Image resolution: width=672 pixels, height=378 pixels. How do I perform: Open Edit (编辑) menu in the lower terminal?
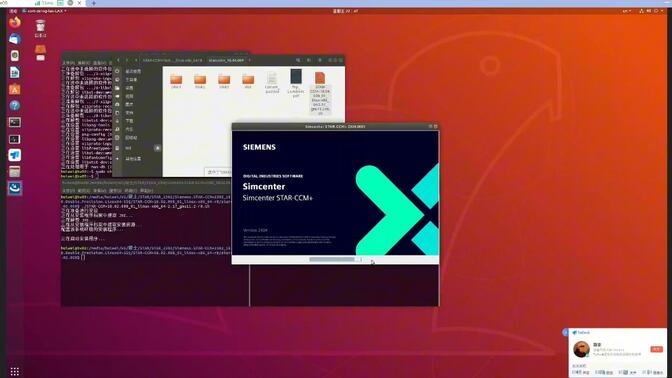click(x=84, y=191)
